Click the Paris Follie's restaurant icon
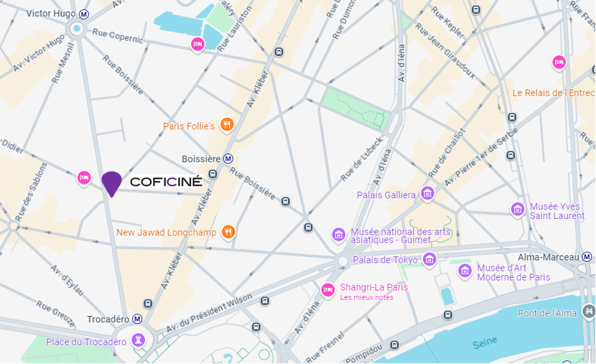Screen dimensions: 596x364 [227, 125]
